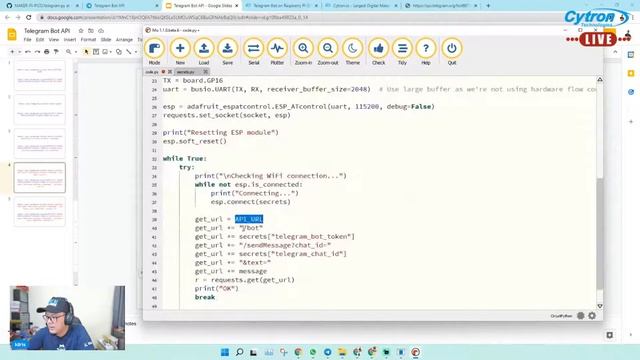This screenshot has width=640, height=360.
Task: Select the third slide thumbnail
Action: point(40,144)
